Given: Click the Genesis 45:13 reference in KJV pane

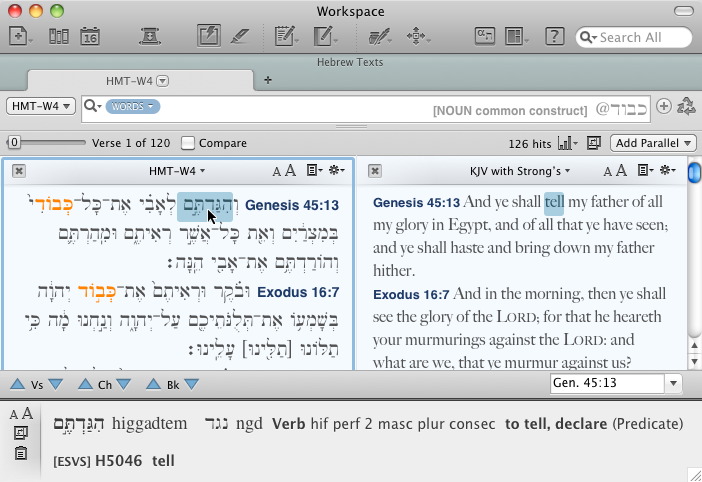Looking at the screenshot, I should coord(417,203).
